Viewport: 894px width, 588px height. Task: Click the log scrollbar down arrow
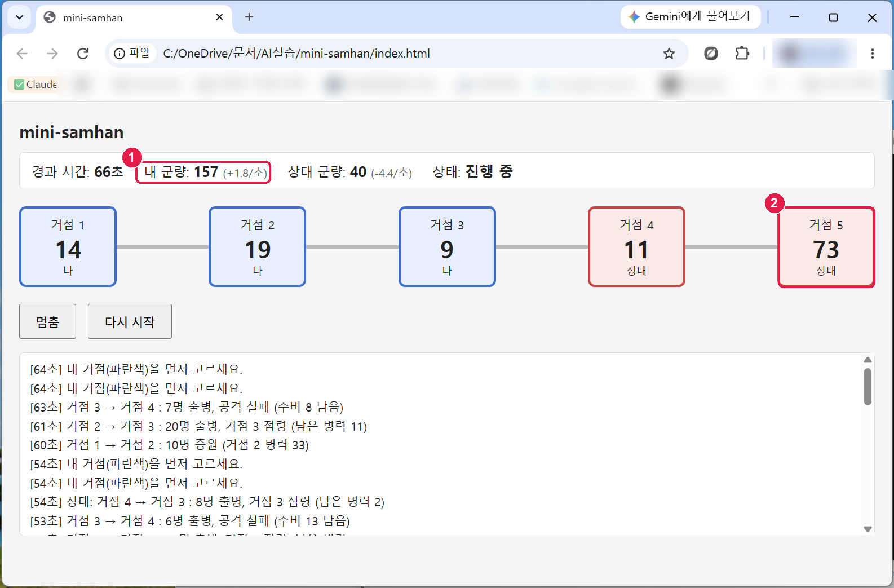[x=868, y=529]
